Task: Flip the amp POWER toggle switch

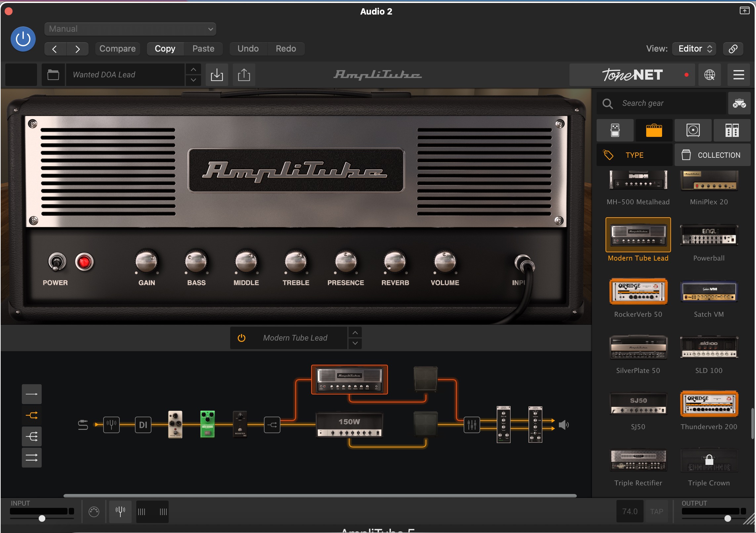Action: pos(57,262)
